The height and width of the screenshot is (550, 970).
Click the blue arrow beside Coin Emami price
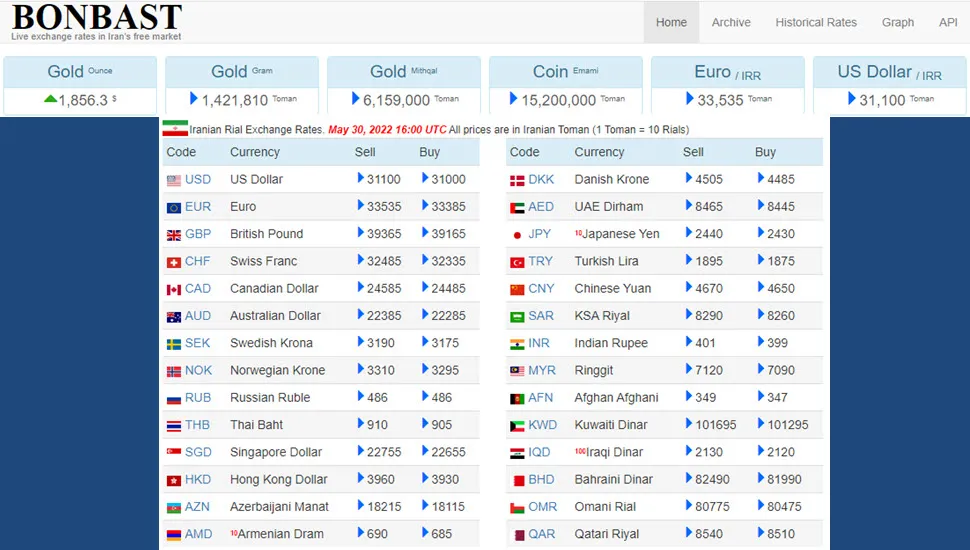(x=514, y=99)
